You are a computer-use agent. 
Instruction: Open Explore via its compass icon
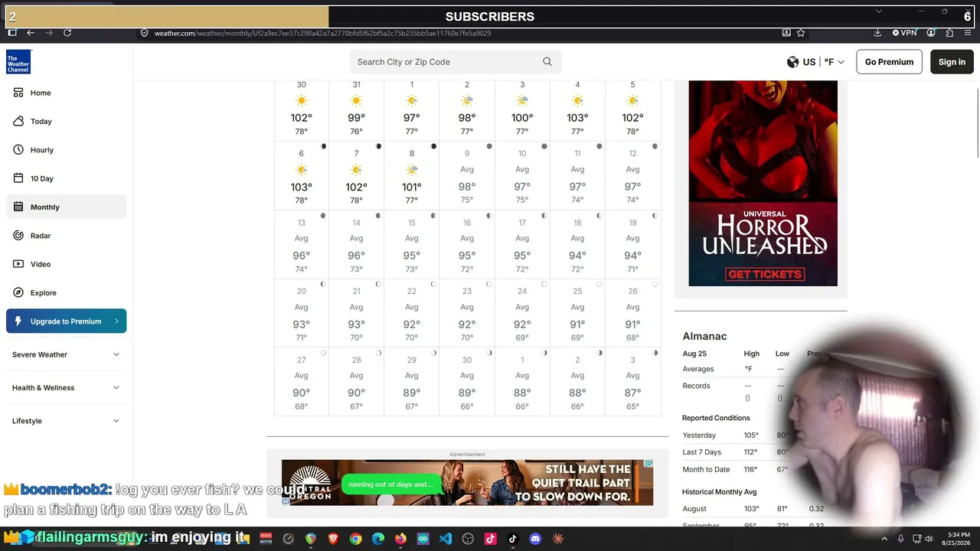click(18, 292)
